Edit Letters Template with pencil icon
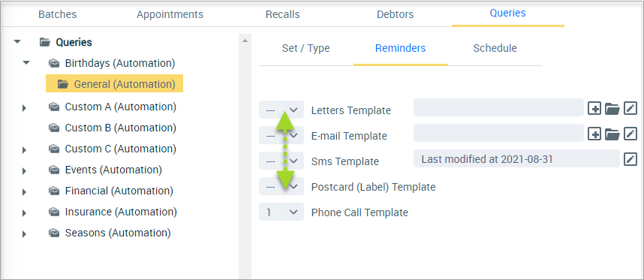644x280 pixels. point(630,109)
